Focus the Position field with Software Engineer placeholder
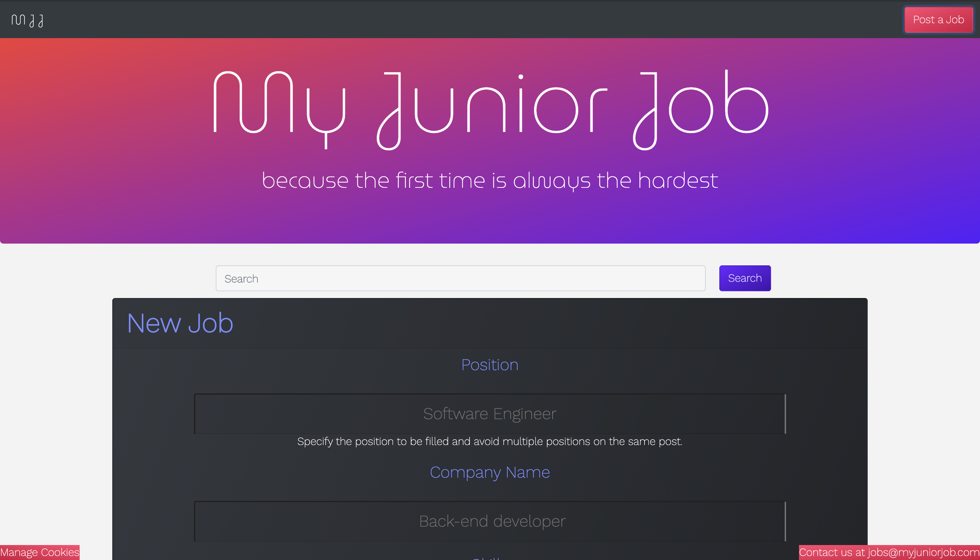This screenshot has height=560, width=980. pos(489,414)
